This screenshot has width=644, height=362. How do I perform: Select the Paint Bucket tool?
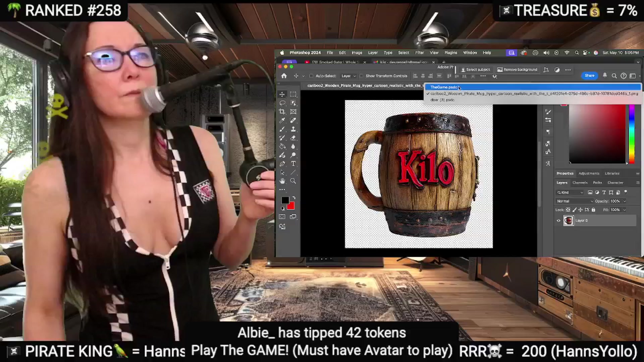coord(282,146)
